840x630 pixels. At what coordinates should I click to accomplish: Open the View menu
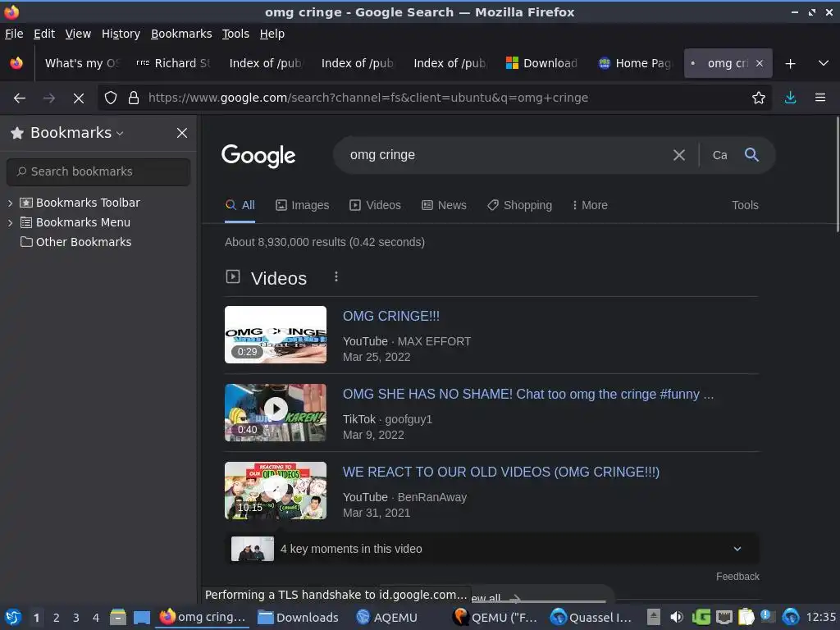coord(78,34)
